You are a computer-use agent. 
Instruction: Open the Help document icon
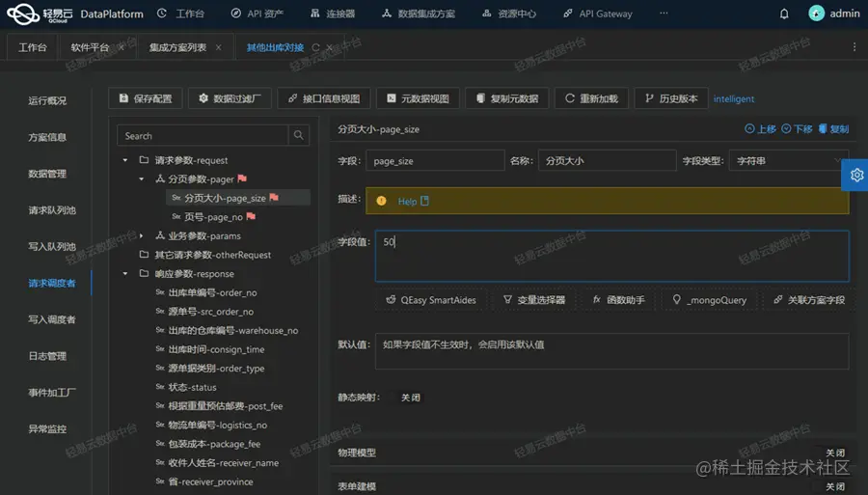(x=424, y=201)
